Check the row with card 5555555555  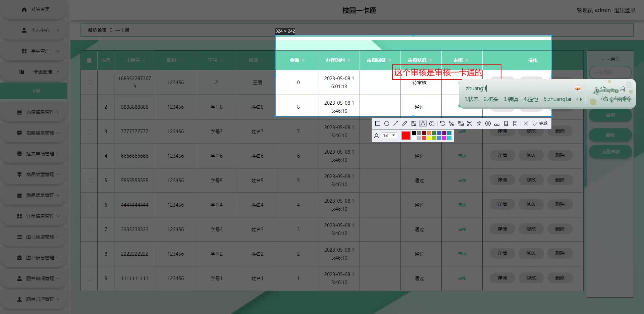click(89, 180)
